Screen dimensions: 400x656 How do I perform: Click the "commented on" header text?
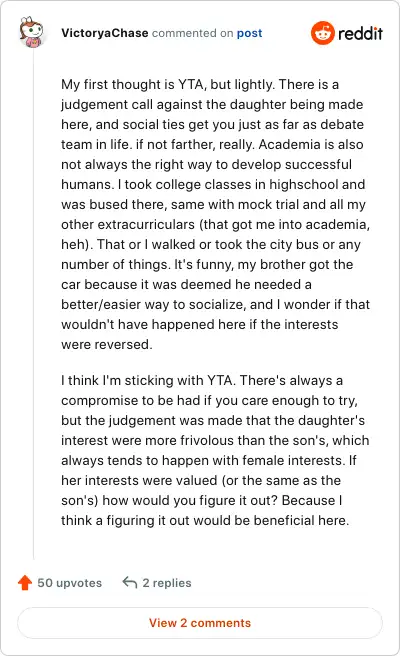(192, 33)
